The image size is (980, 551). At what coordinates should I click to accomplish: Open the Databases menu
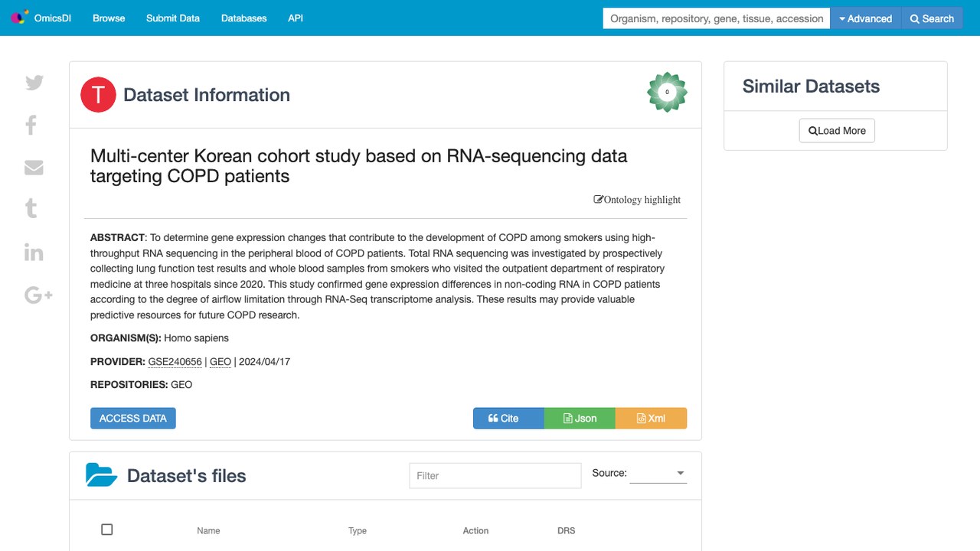click(x=244, y=18)
